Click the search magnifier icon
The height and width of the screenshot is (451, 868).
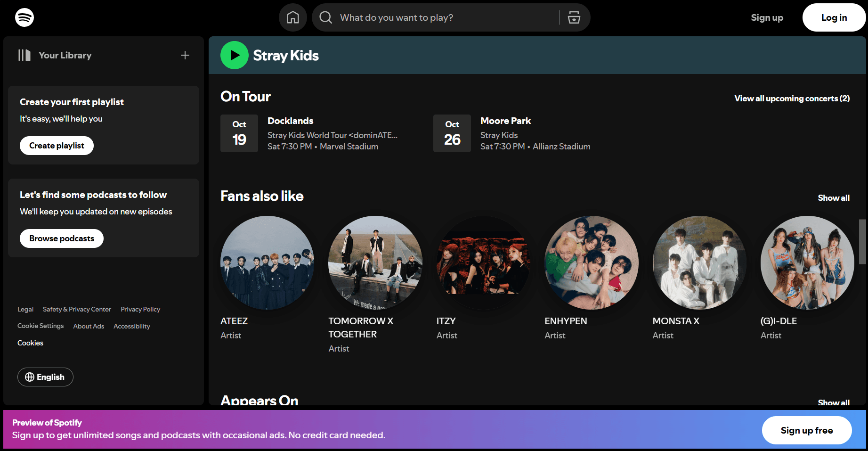[x=325, y=17]
